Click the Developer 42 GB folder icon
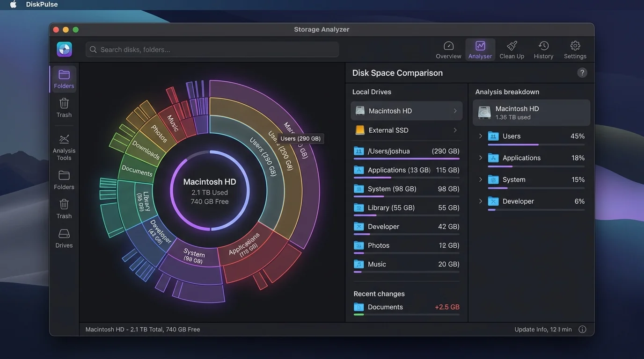Image resolution: width=644 pixels, height=359 pixels. click(359, 226)
